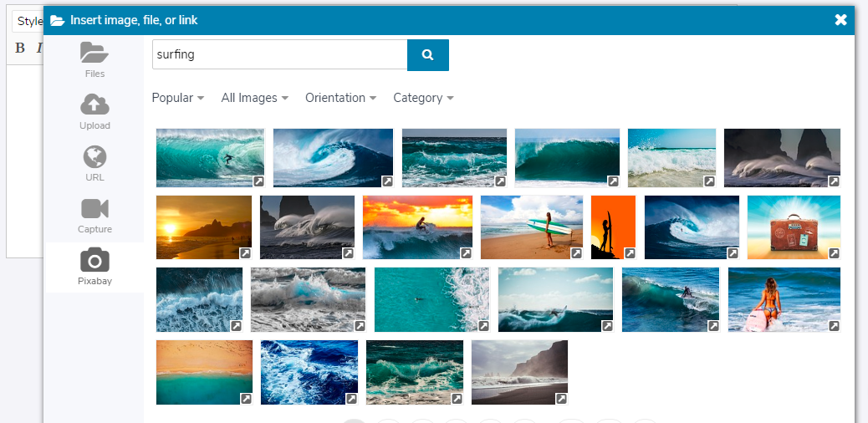This screenshot has height=423, width=868.
Task: Select the Pixabay camera tab
Action: pyautogui.click(x=94, y=268)
